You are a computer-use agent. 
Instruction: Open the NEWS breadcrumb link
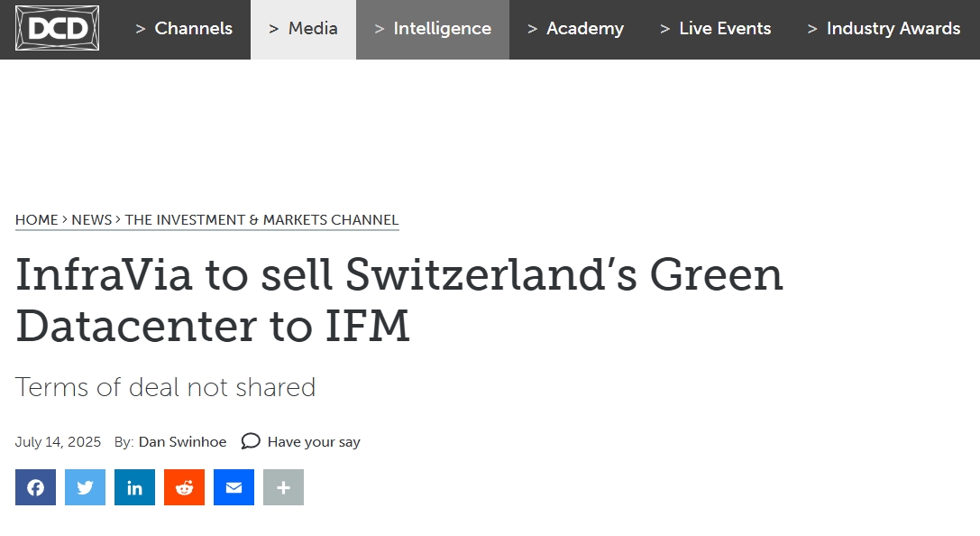point(91,220)
